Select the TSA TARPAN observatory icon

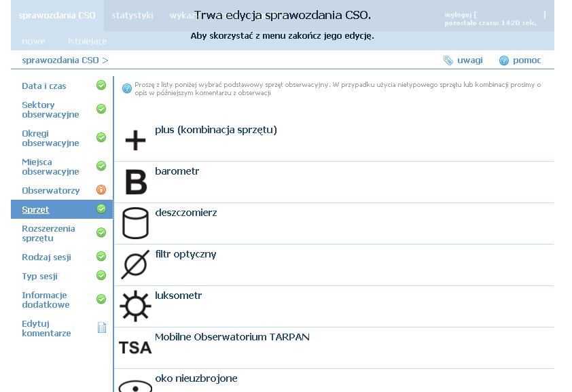click(x=135, y=348)
